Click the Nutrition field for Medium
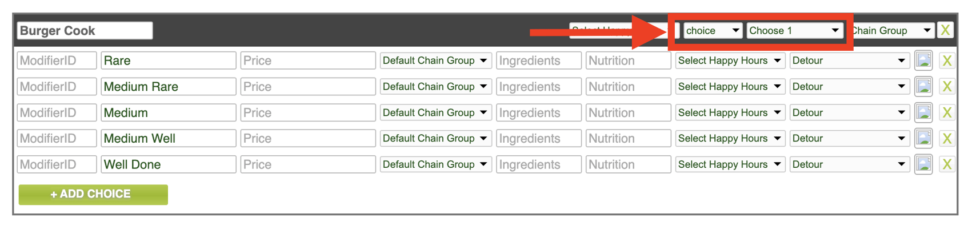980x234 pixels. [x=628, y=112]
